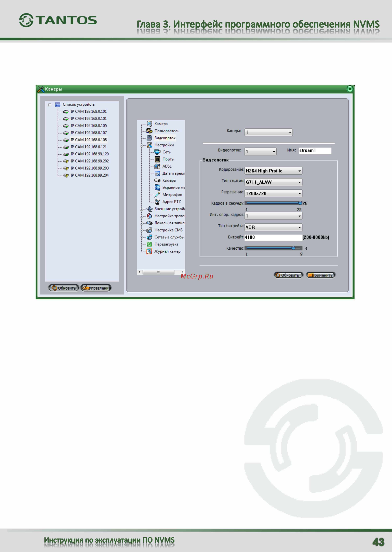The width and height of the screenshot is (392, 552).
Task: Click the Сетевые службы icon
Action: click(x=149, y=237)
